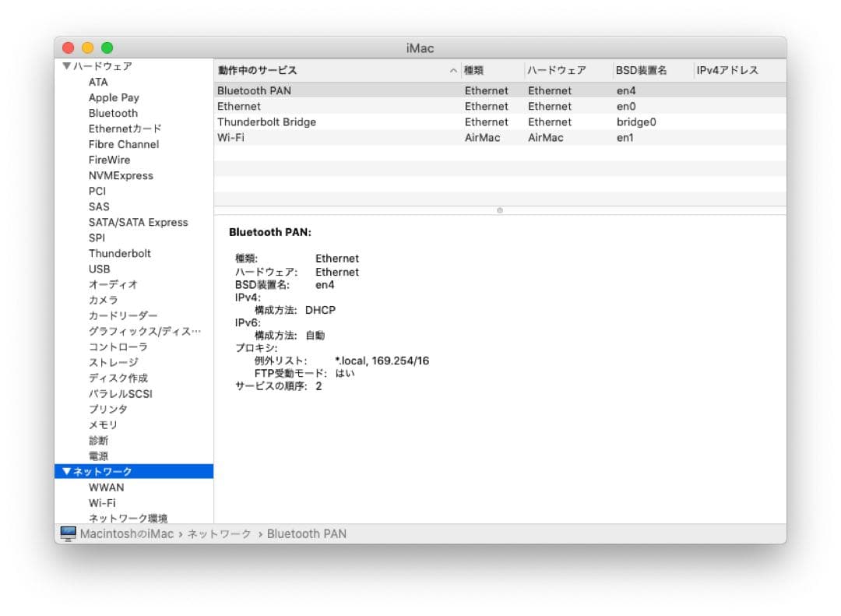Click Bluetooth PAN in the path bar
Image resolution: width=841 pixels, height=616 pixels.
pos(306,534)
